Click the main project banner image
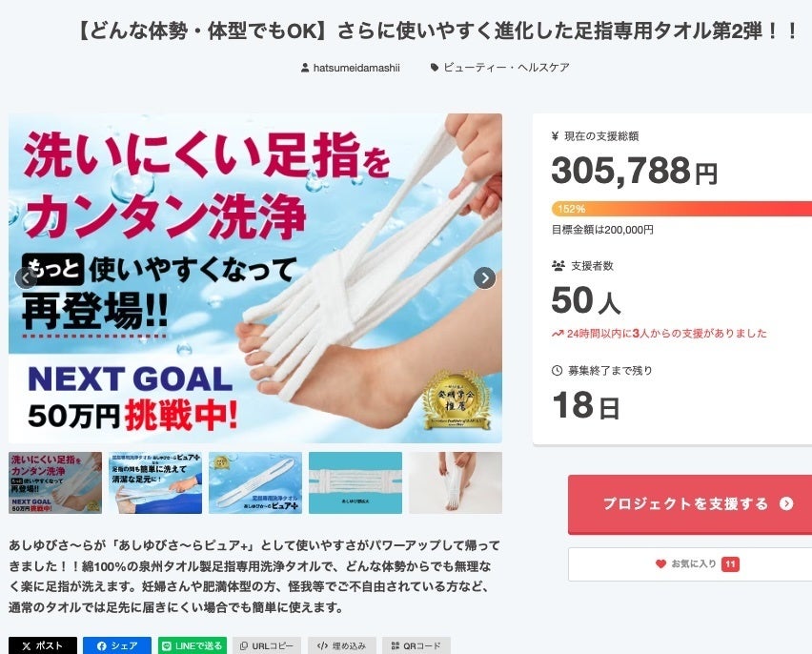 (x=255, y=278)
